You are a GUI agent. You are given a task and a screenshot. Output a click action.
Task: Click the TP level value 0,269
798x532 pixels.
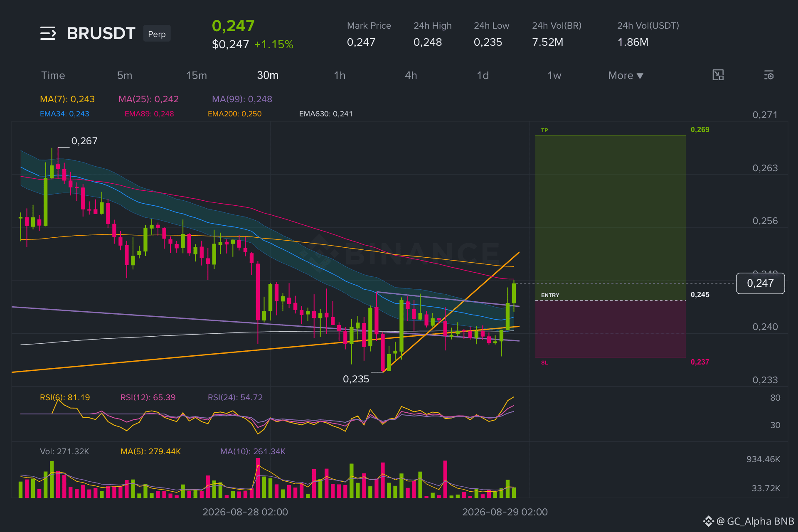pos(700,130)
